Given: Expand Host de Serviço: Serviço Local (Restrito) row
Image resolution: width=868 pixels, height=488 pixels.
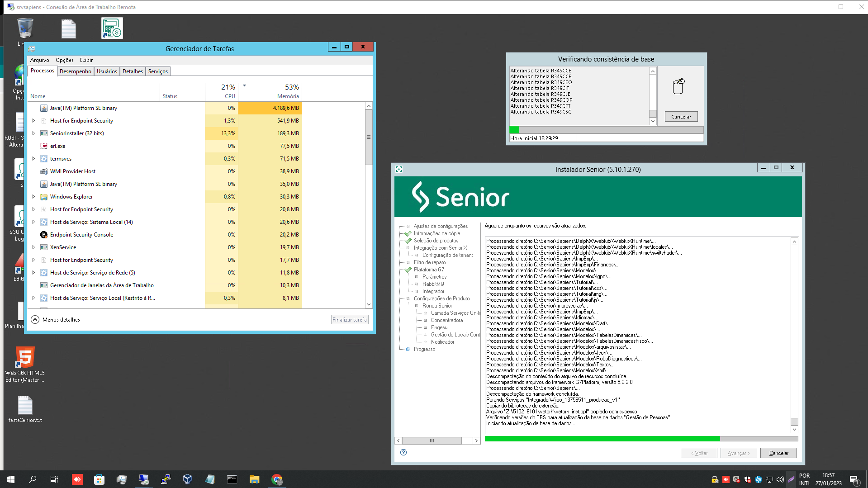Looking at the screenshot, I should [33, 298].
